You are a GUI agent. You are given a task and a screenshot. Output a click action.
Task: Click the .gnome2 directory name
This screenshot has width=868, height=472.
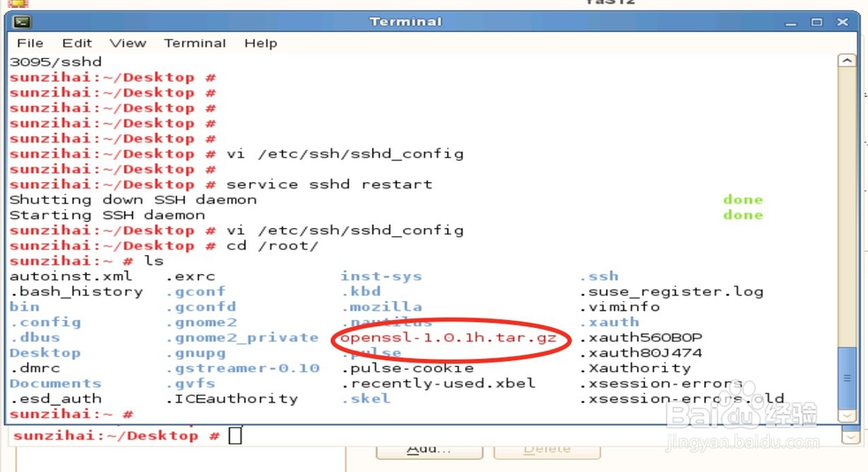coord(201,322)
